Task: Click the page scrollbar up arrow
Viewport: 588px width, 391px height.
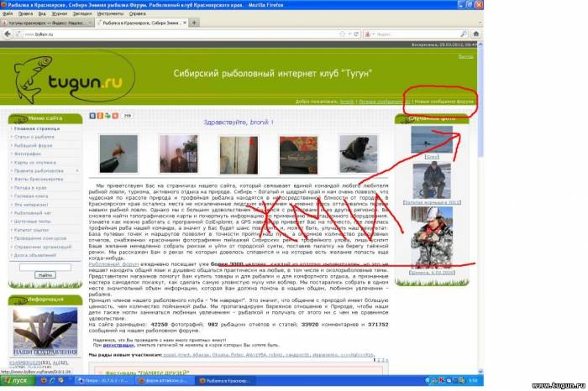Action: [x=480, y=45]
